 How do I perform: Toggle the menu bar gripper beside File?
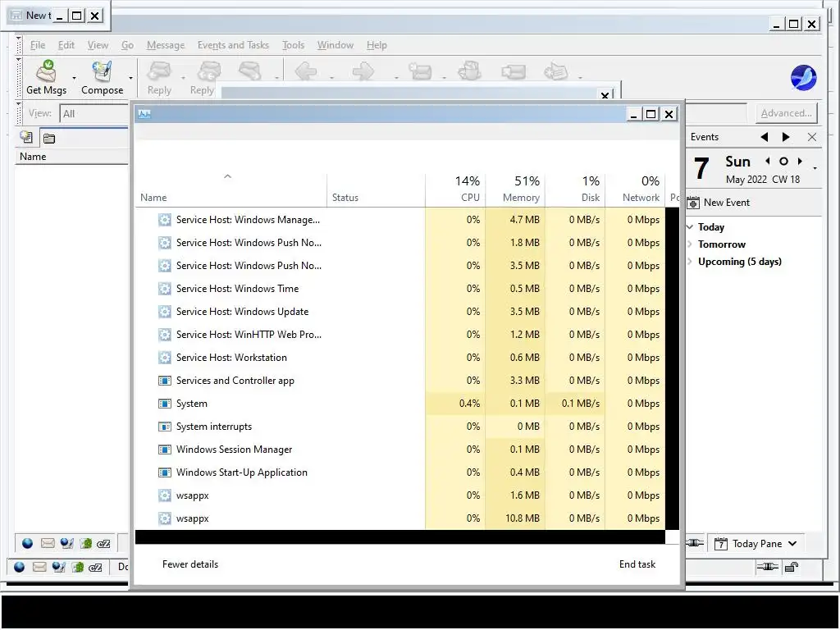point(19,45)
